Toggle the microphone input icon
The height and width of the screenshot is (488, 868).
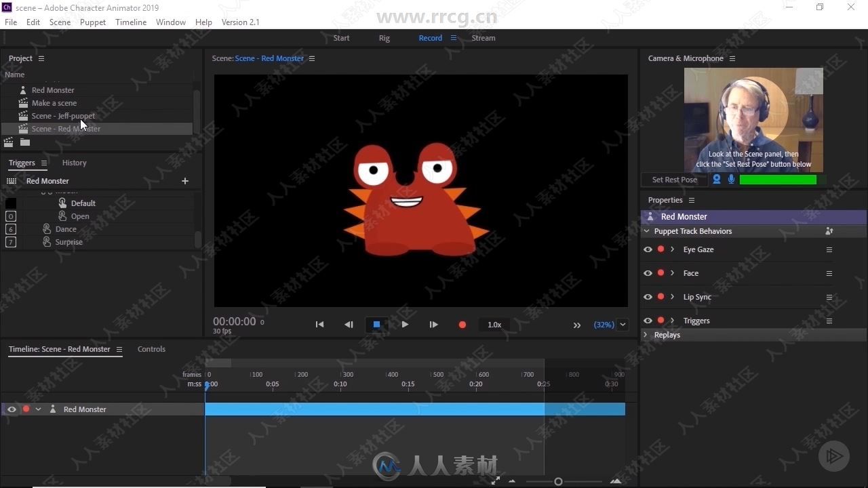coord(731,180)
